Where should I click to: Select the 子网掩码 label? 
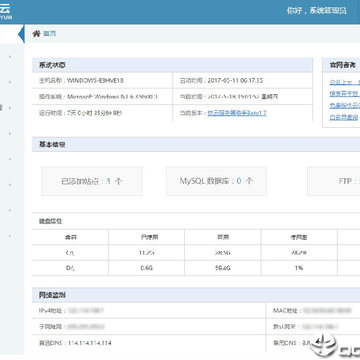pyautogui.click(x=50, y=327)
